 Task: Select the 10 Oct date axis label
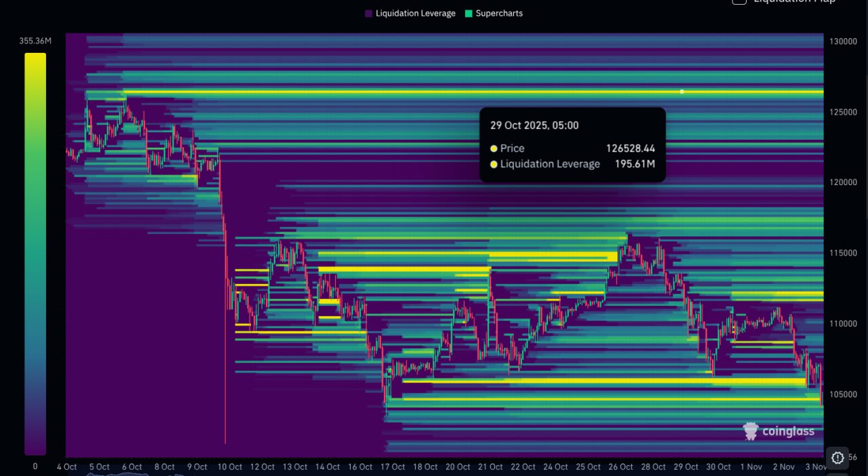click(230, 467)
